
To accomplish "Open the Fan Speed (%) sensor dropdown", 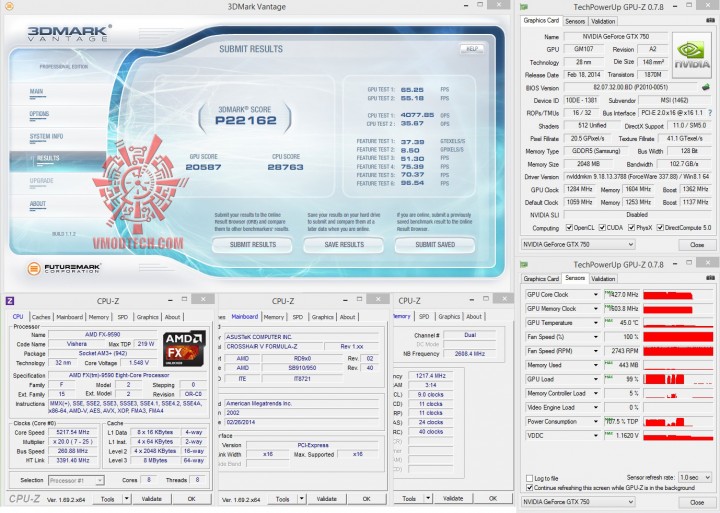I will [x=596, y=337].
